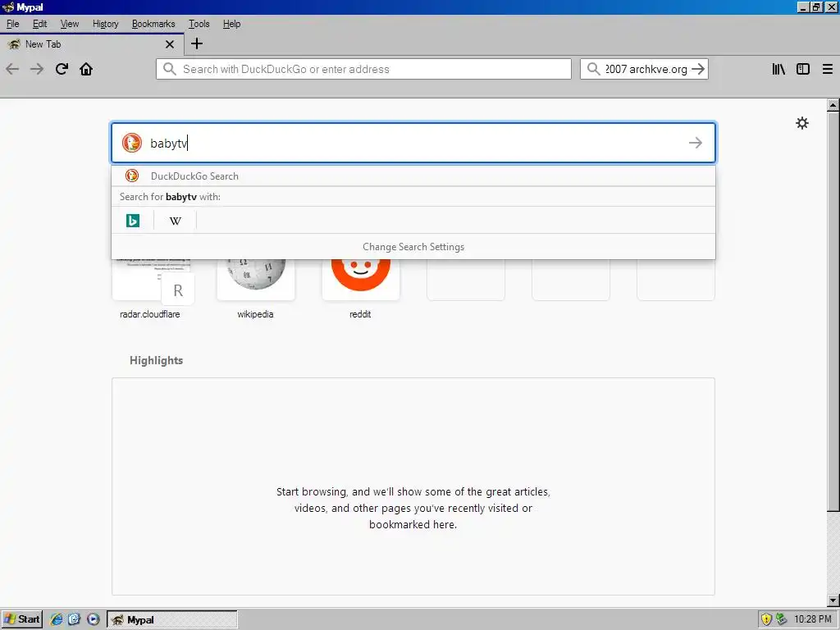This screenshot has height=630, width=840.
Task: Click the 10:28 PM taskbar clock
Action: click(x=813, y=619)
